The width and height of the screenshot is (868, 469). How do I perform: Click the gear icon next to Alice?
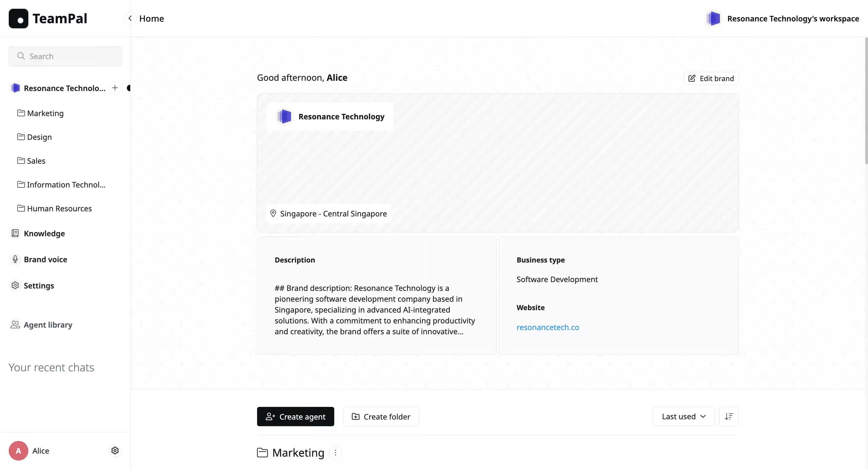click(115, 451)
